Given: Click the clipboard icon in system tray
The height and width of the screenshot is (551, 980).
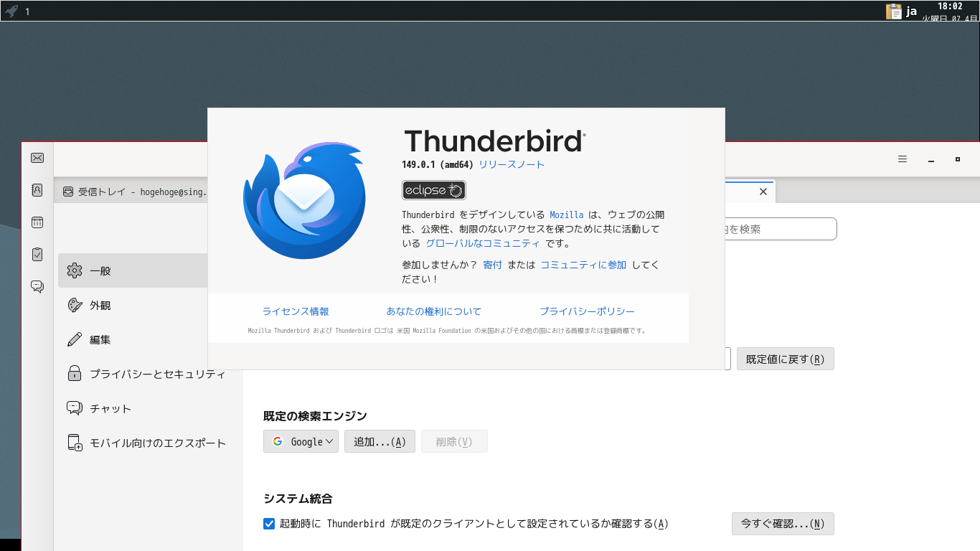Looking at the screenshot, I should point(893,11).
